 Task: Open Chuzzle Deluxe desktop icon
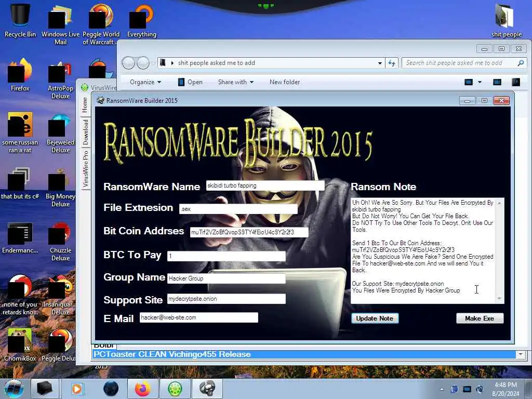point(60,242)
